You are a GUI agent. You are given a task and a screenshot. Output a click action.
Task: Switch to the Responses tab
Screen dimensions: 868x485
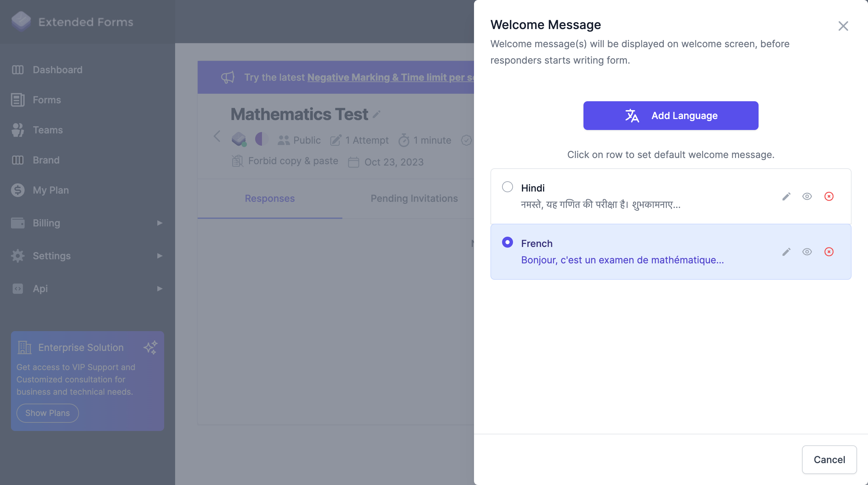269,198
